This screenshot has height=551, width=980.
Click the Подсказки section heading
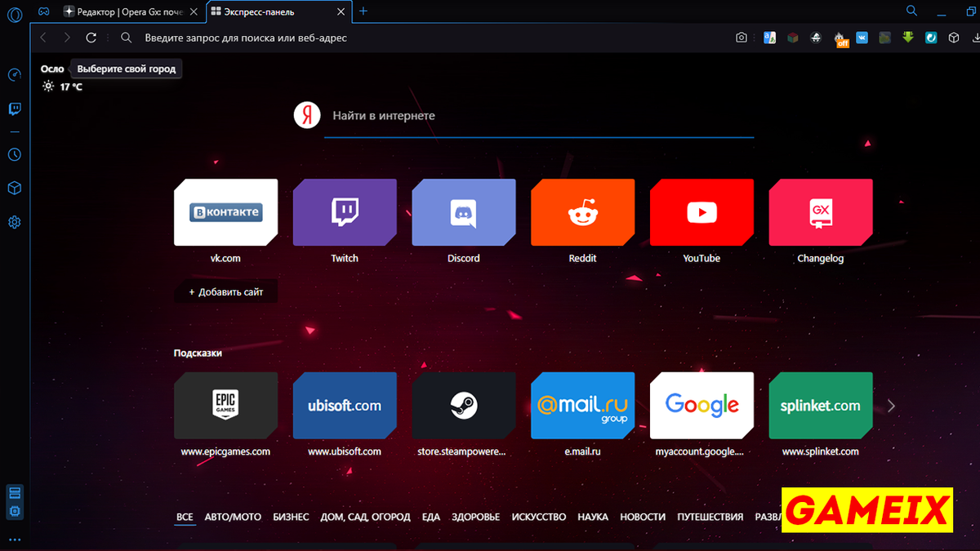click(x=198, y=353)
